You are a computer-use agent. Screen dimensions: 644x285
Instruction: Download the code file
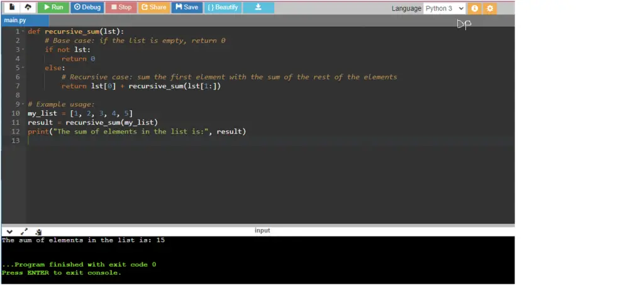coord(258,8)
